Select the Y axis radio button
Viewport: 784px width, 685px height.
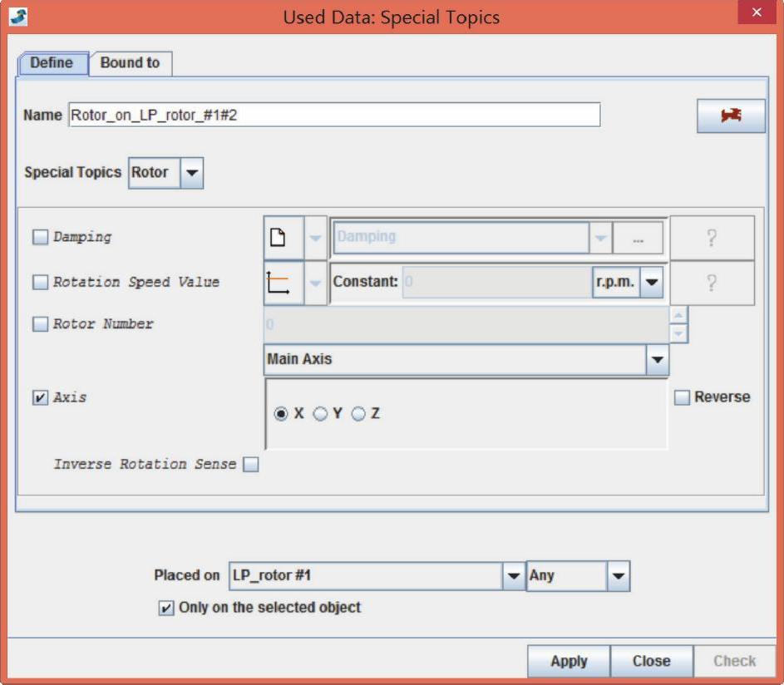320,414
